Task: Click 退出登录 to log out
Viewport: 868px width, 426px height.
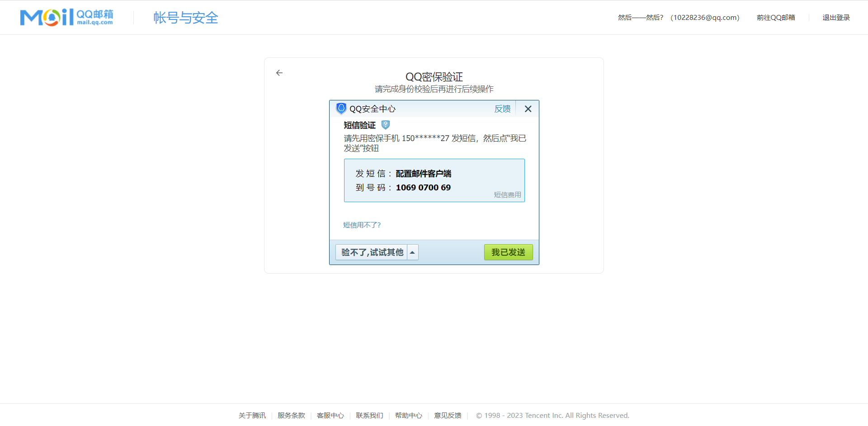Action: click(x=836, y=18)
